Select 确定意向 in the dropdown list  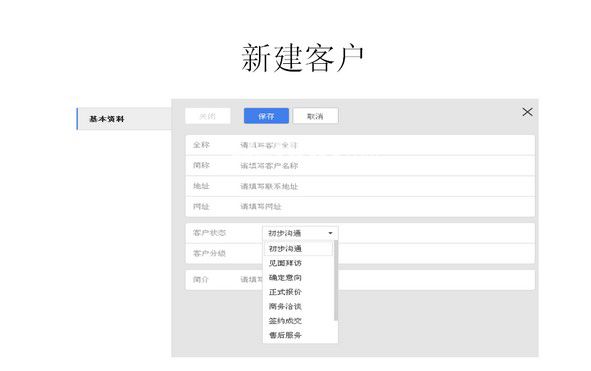pyautogui.click(x=298, y=277)
